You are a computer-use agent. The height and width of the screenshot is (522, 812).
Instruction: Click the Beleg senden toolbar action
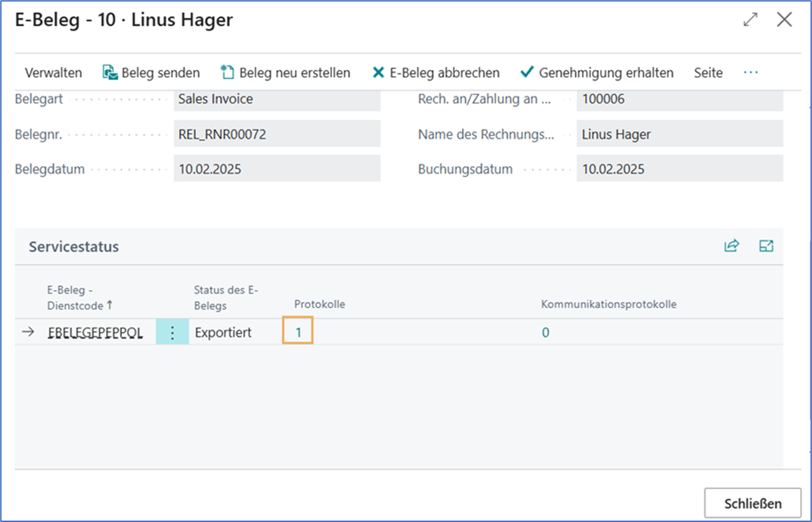(x=151, y=73)
